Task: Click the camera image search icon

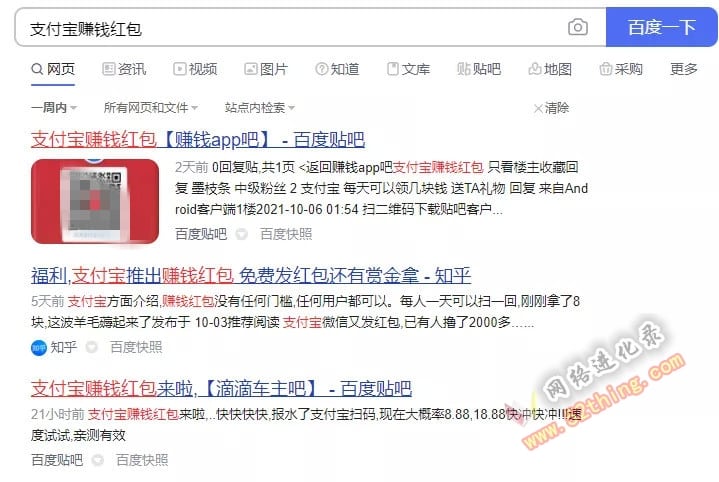Action: tap(578, 28)
